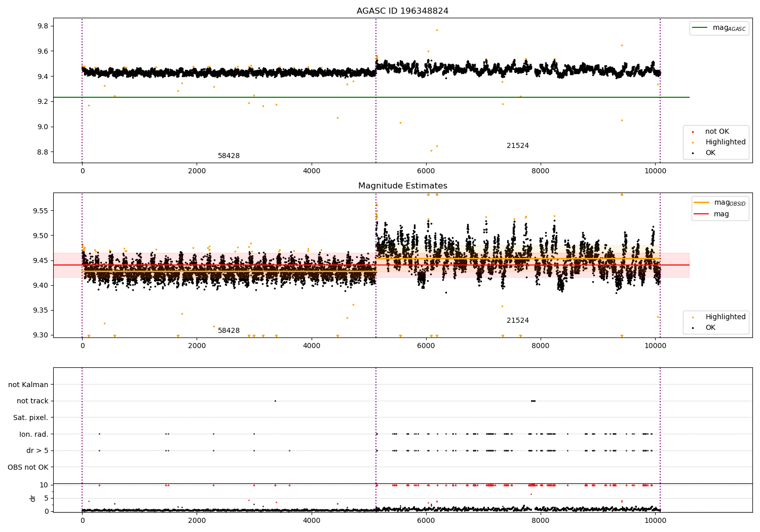Click the 9.55 tick on middle y-axis

[x=41, y=211]
